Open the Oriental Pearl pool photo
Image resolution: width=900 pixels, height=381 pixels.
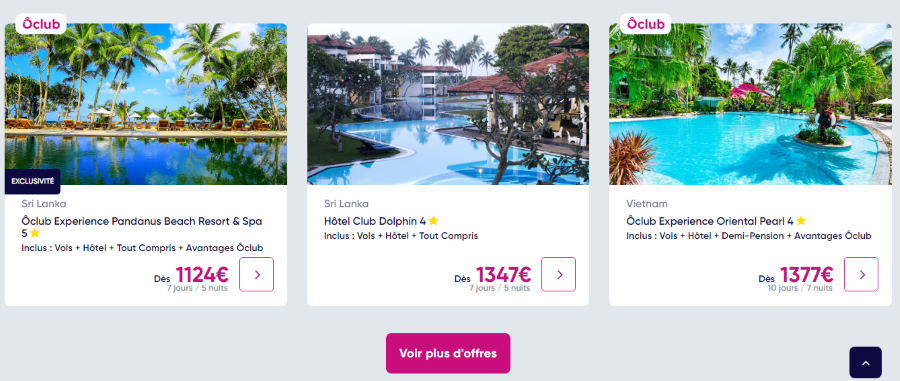point(750,104)
